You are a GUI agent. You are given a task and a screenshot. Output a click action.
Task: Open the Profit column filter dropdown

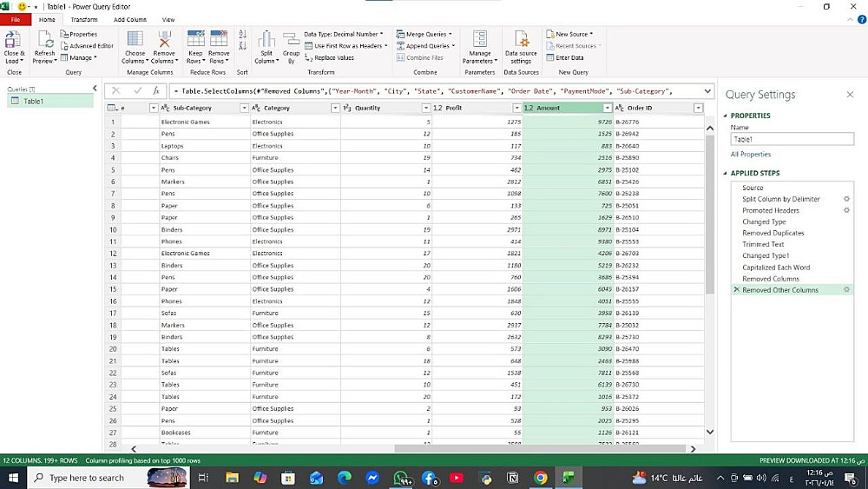pyautogui.click(x=516, y=109)
